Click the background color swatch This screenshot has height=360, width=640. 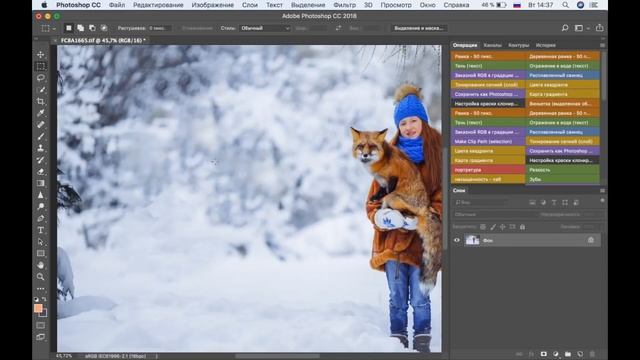pyautogui.click(x=44, y=314)
